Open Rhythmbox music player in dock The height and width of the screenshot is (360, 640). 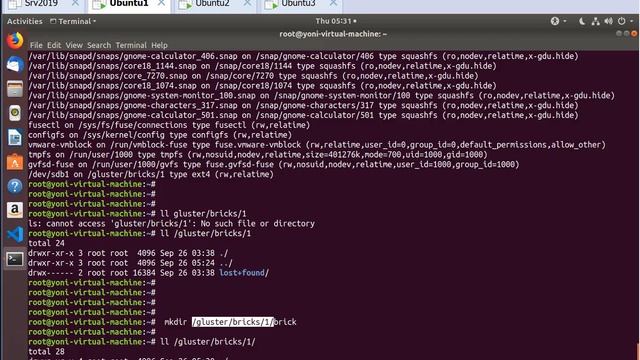(x=15, y=113)
